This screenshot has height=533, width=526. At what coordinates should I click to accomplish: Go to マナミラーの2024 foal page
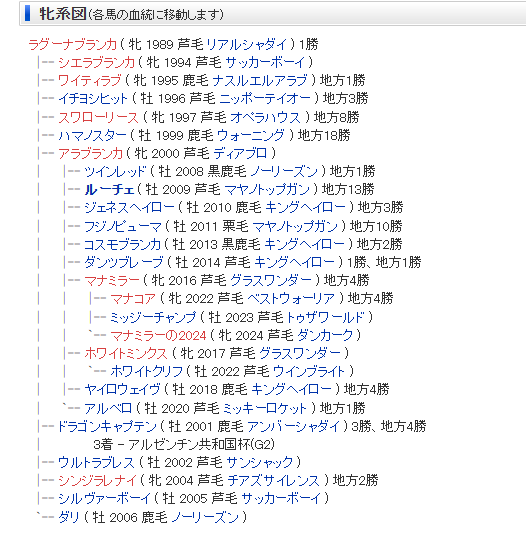point(158,336)
